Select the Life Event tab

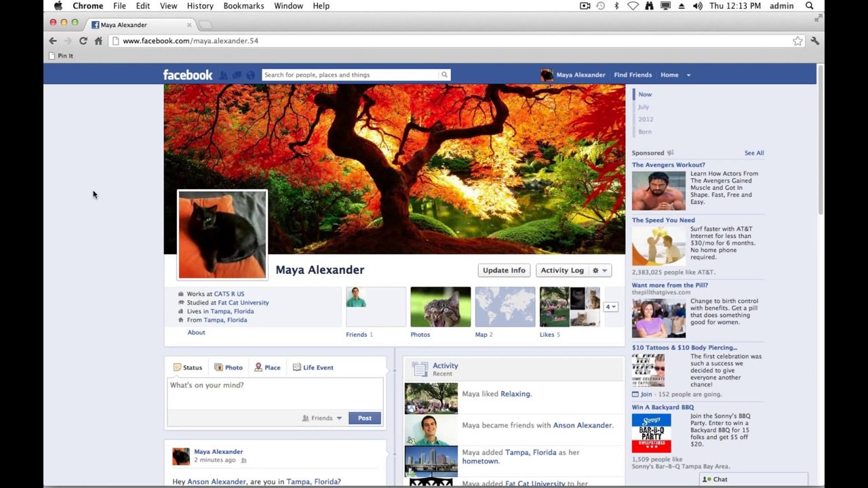313,367
